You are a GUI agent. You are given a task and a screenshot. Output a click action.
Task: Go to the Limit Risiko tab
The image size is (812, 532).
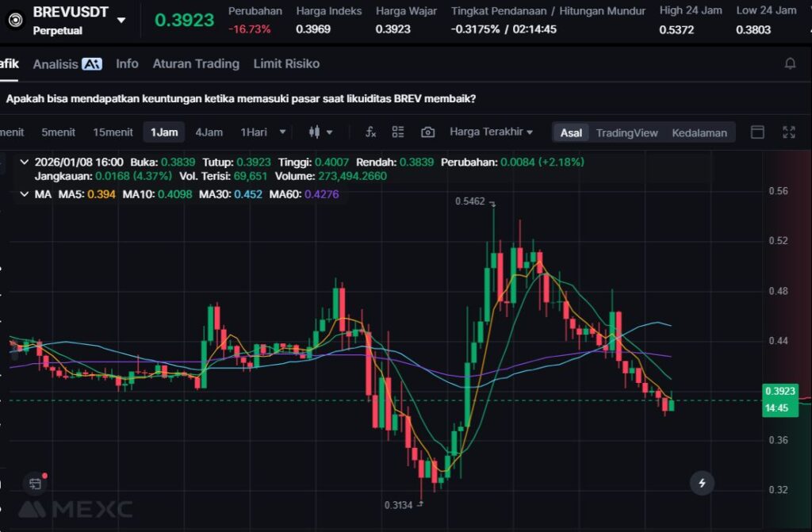[x=286, y=63]
